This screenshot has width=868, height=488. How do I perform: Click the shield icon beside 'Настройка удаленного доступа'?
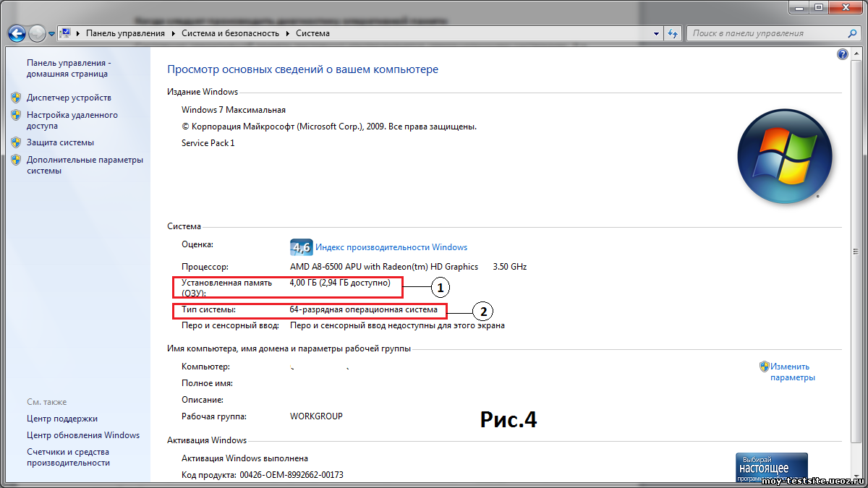[16, 115]
